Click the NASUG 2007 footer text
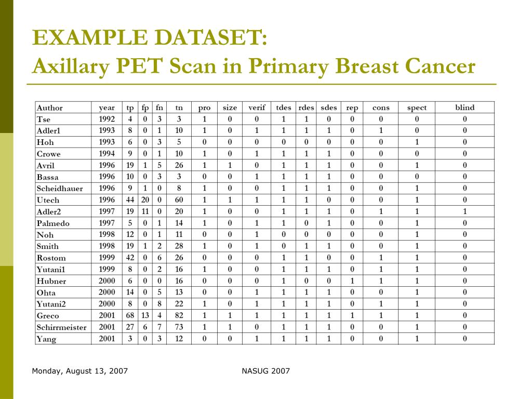The image size is (532, 399). pos(265,371)
